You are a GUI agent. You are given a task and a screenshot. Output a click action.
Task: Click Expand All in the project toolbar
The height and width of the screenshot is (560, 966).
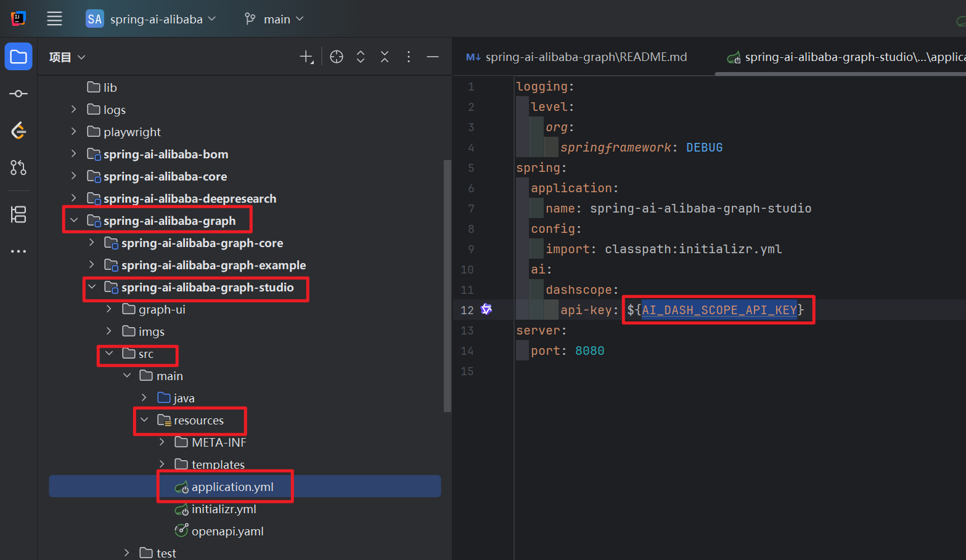point(360,56)
